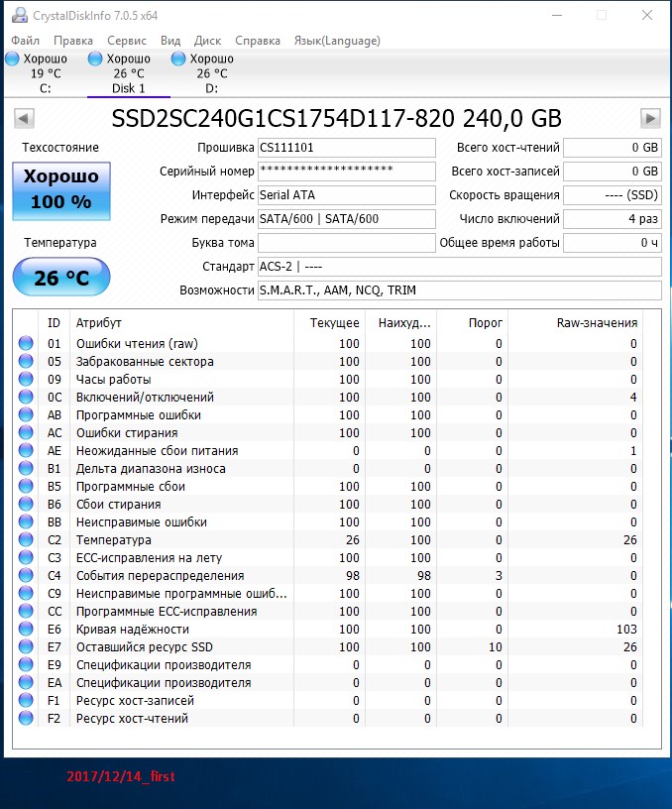Open the Правка menu
The height and width of the screenshot is (809, 672).
tap(73, 41)
